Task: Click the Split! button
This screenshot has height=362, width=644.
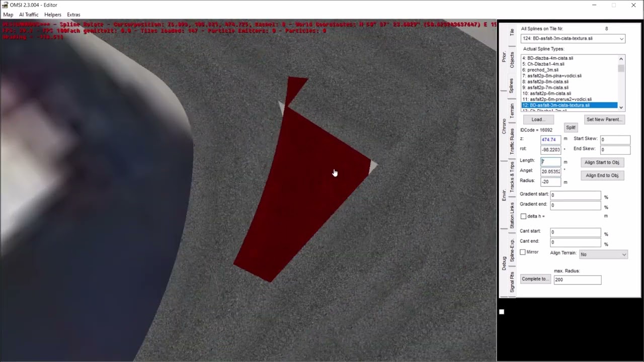Action: 571,128
